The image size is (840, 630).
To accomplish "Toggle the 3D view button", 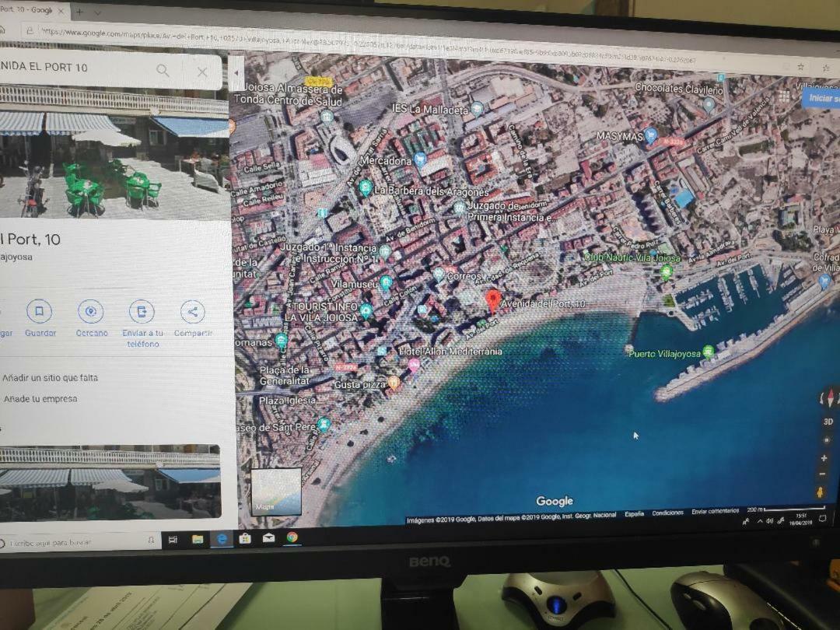I will coord(828,422).
